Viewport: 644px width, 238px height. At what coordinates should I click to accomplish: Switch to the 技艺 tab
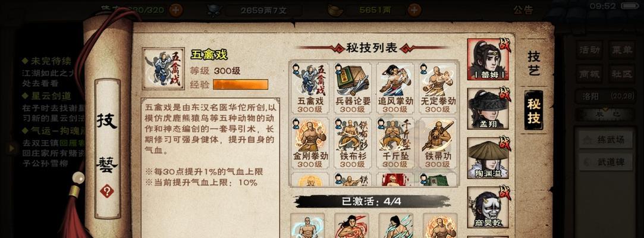[x=533, y=62]
